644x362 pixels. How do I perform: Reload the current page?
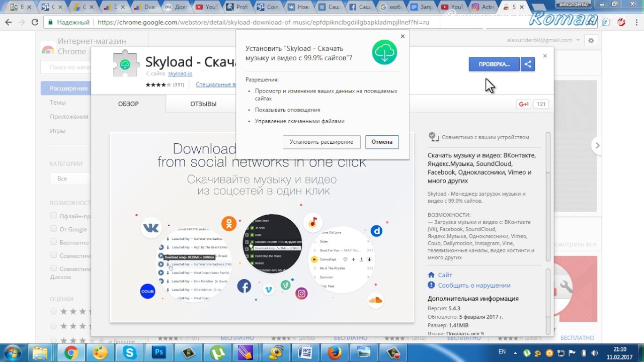coord(35,22)
